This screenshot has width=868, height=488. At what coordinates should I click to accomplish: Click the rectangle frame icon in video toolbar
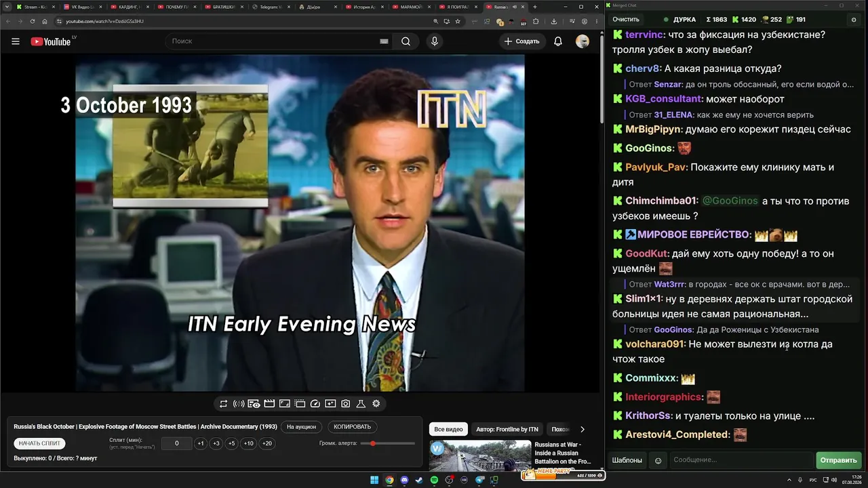point(285,404)
